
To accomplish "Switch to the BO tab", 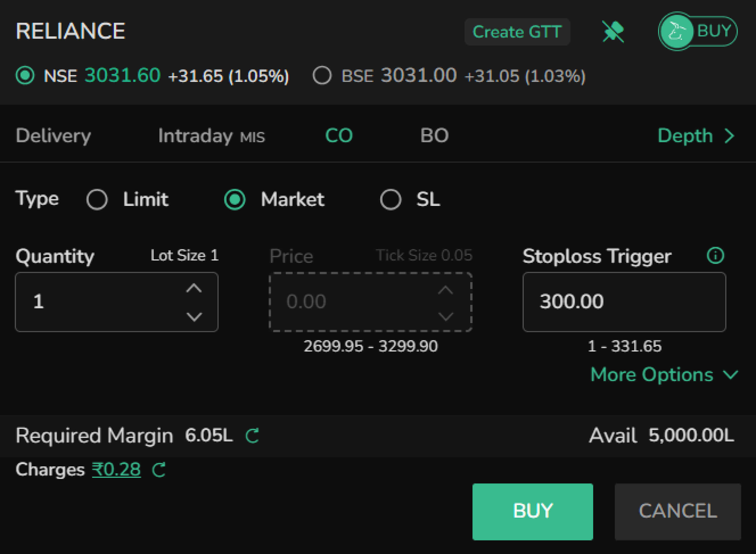I will (x=434, y=135).
